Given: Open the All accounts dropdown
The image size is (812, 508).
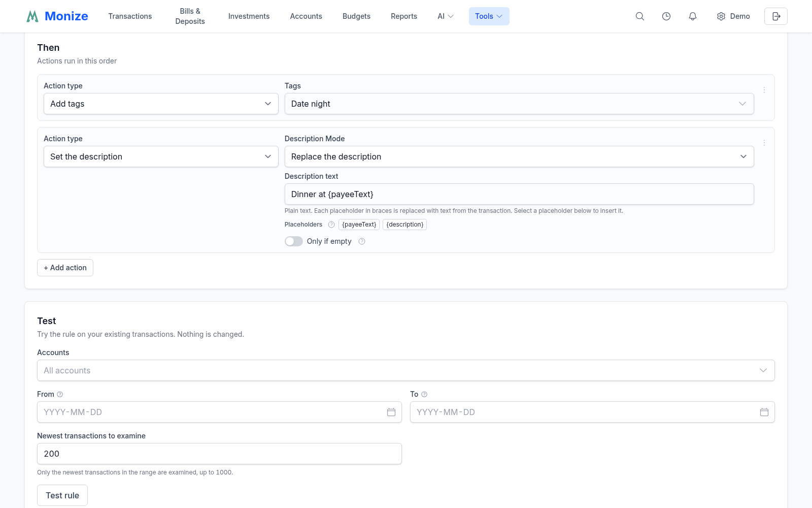Looking at the screenshot, I should [x=406, y=370].
